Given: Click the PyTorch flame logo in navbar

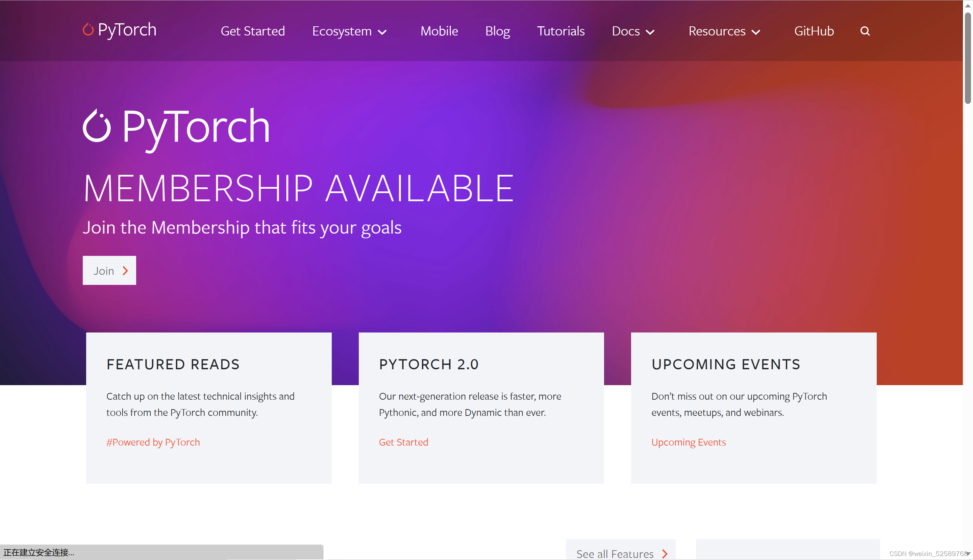Looking at the screenshot, I should point(88,30).
